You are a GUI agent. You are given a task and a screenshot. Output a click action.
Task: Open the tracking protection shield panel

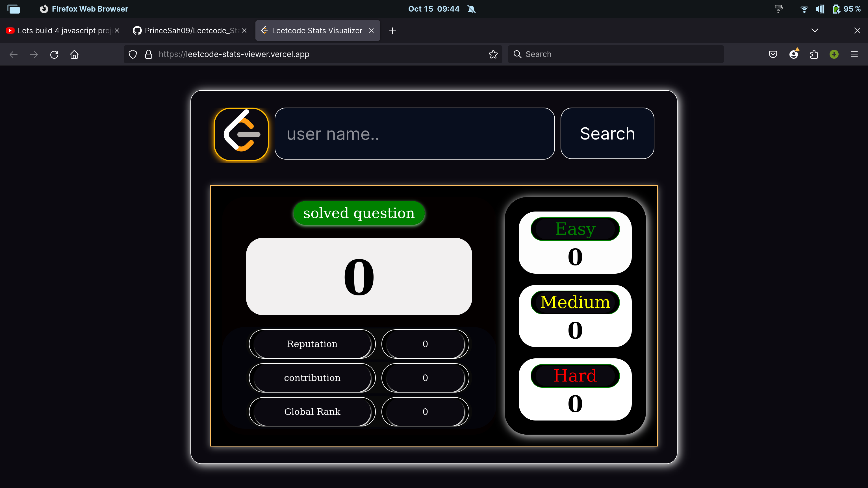(133, 54)
